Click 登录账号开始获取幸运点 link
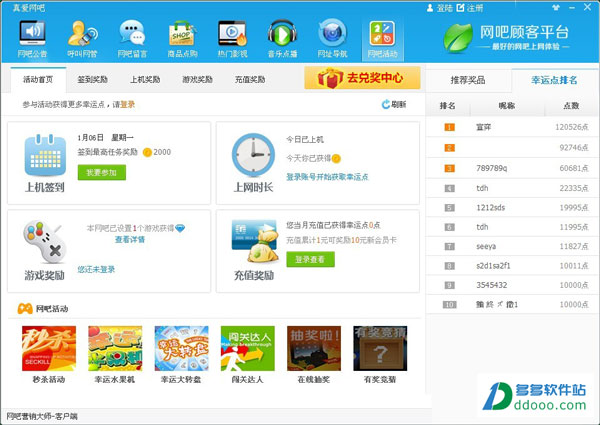This screenshot has height=425, width=600. [x=327, y=177]
